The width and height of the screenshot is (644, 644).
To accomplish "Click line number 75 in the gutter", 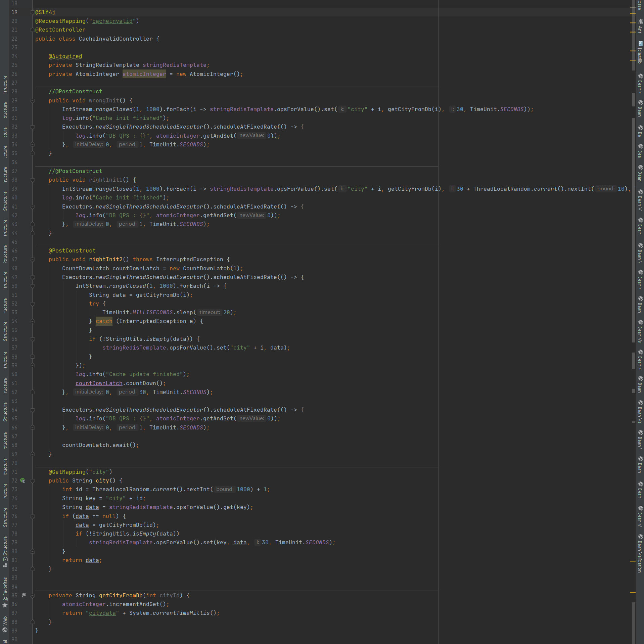I will coord(14,507).
